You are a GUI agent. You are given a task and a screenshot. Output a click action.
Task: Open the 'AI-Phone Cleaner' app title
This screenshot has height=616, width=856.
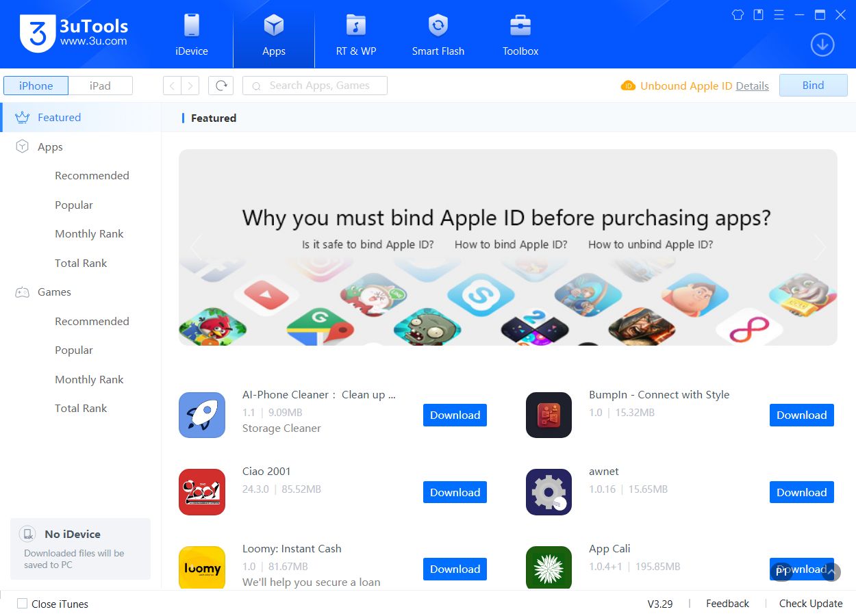319,395
